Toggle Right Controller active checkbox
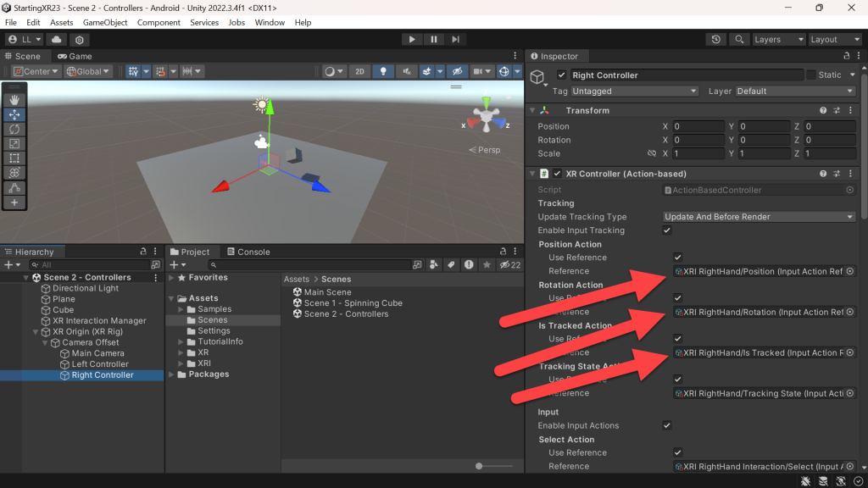This screenshot has width=868, height=488. click(x=561, y=75)
